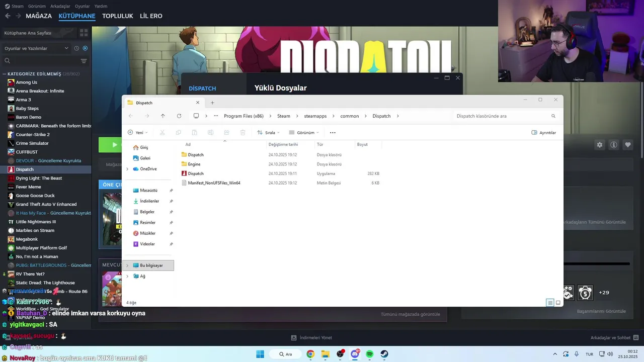Click the Share icon in Explorer toolbar

(226, 132)
